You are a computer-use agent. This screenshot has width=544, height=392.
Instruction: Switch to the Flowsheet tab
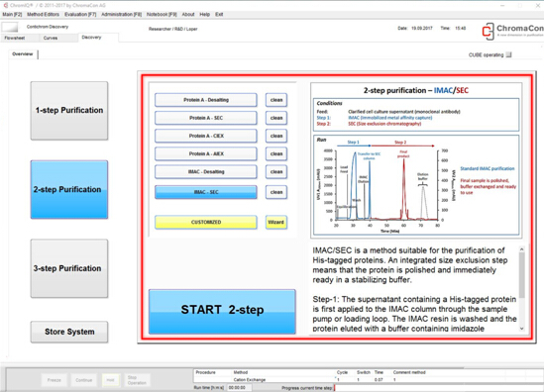(x=15, y=38)
